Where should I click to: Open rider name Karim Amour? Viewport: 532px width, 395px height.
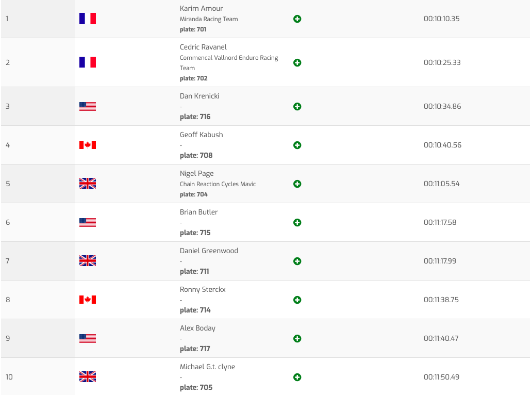click(202, 9)
